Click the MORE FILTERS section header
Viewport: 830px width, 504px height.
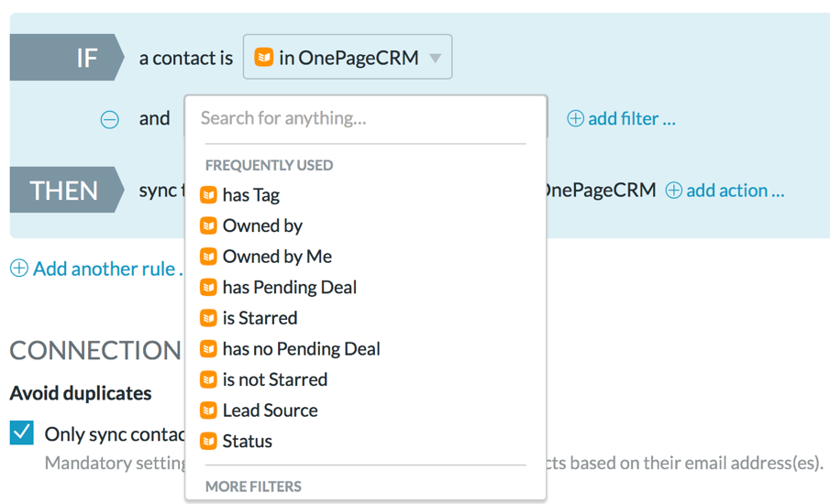pos(253,487)
